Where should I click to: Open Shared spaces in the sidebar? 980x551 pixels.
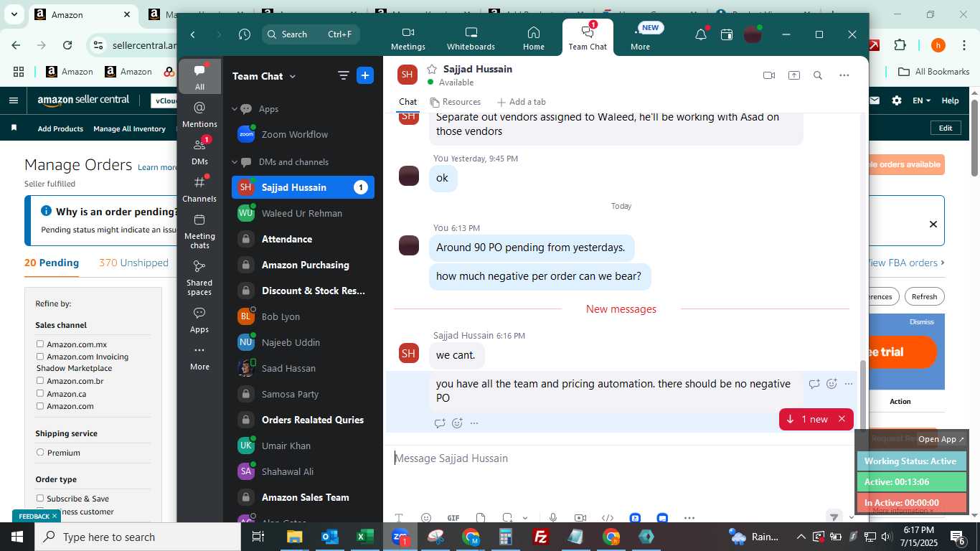tap(199, 277)
